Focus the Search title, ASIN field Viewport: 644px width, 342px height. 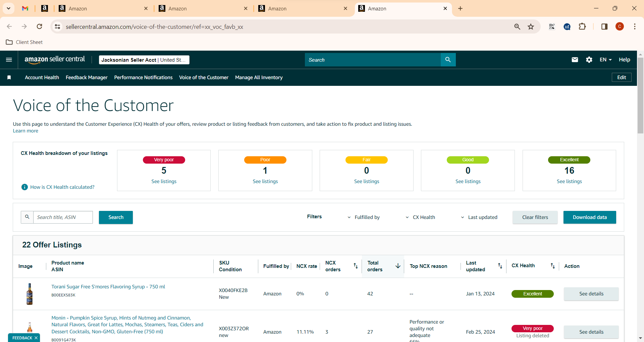tap(63, 217)
